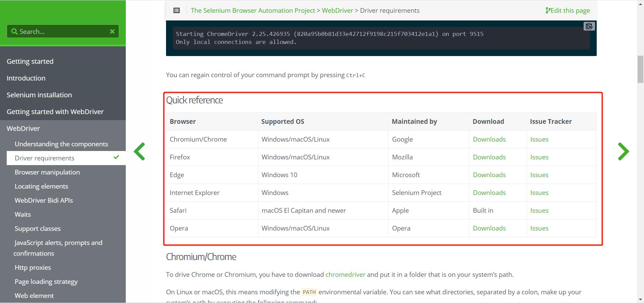Screen dimensions: 644x303
Task: Open Edge Issues link
Action: [x=539, y=175]
